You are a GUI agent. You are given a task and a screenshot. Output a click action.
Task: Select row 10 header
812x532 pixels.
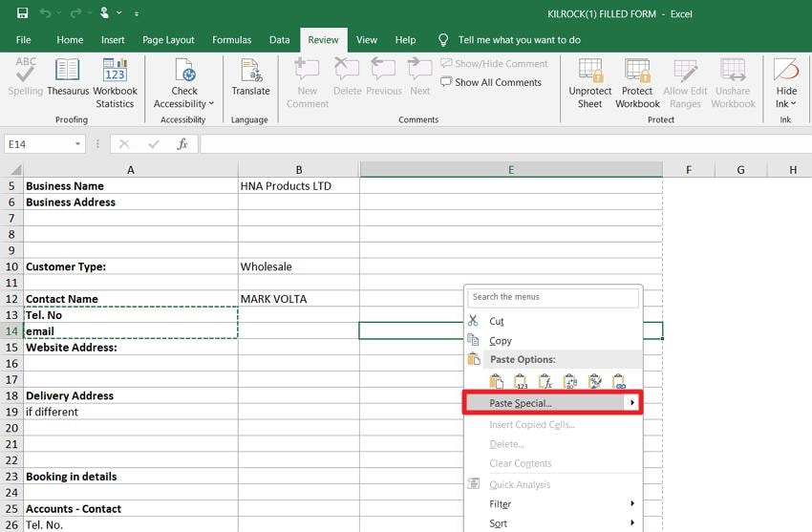(11, 266)
